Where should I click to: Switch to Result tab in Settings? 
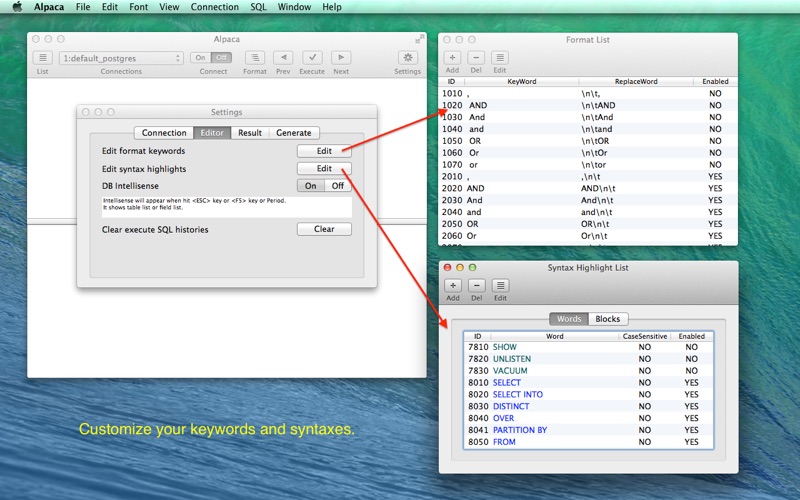pos(249,133)
